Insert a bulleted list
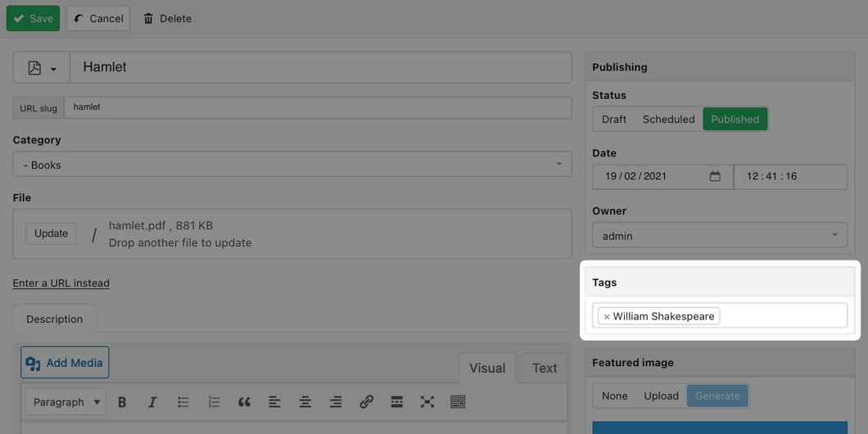Viewport: 868px width, 434px height. click(183, 402)
